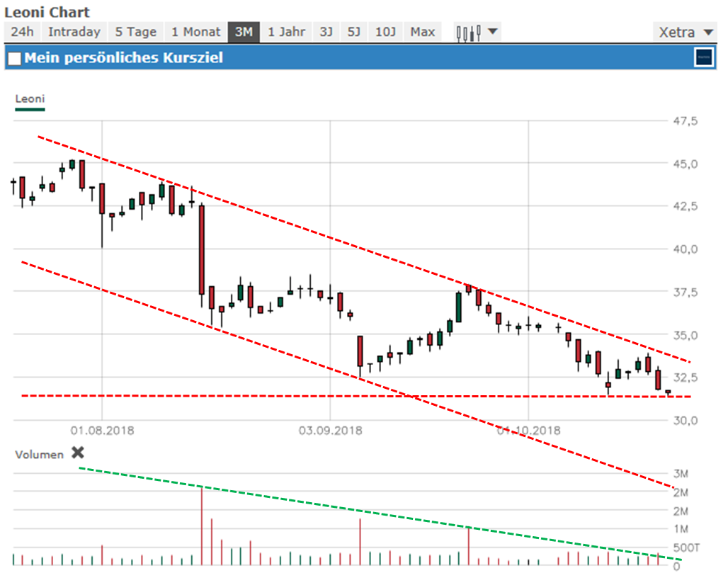Click the dark square icon in blue bar
728x573 pixels.
point(704,57)
